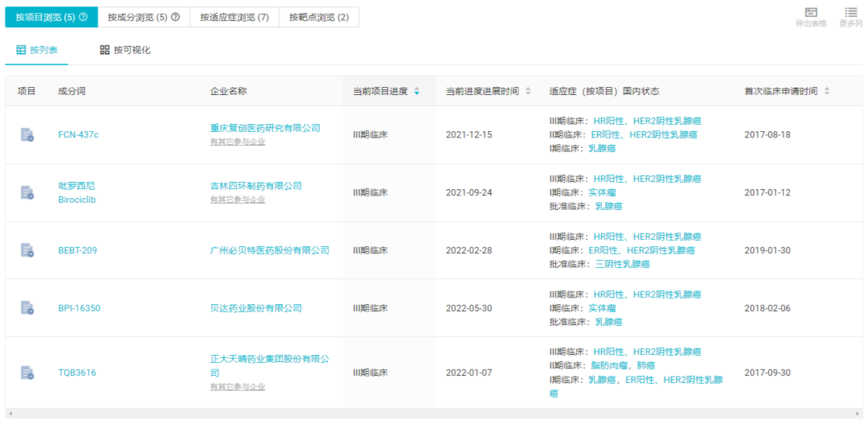
Task: Click the horizontal scrollbar below table
Action: (x=434, y=414)
